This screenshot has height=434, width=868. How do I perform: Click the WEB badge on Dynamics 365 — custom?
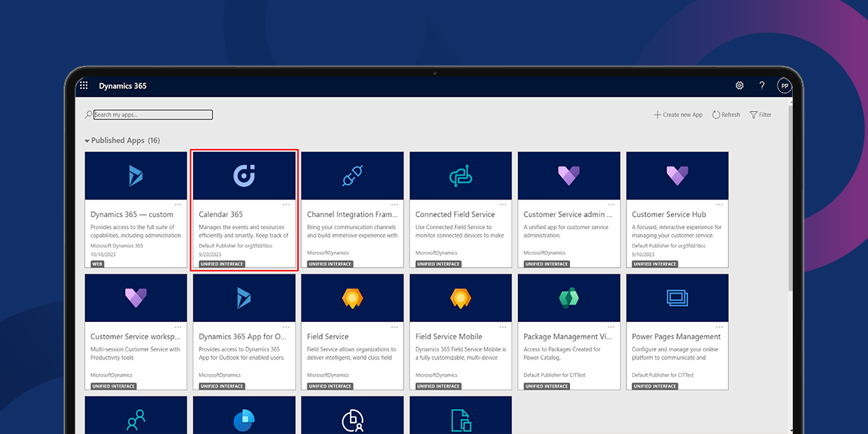click(x=97, y=264)
